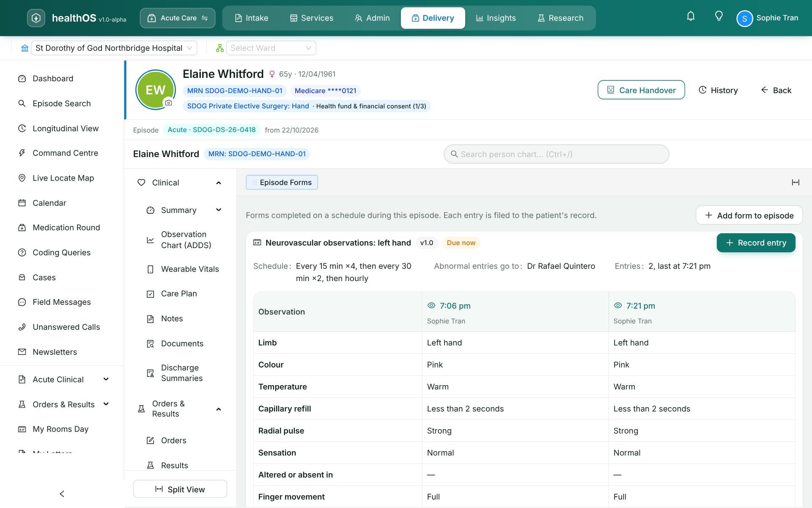Focus the Search person chart field

(x=556, y=154)
